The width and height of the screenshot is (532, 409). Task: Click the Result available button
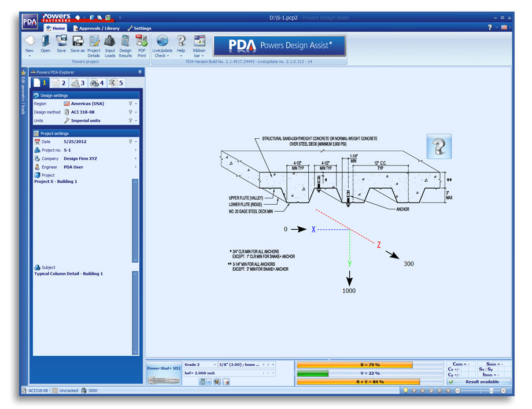479,381
